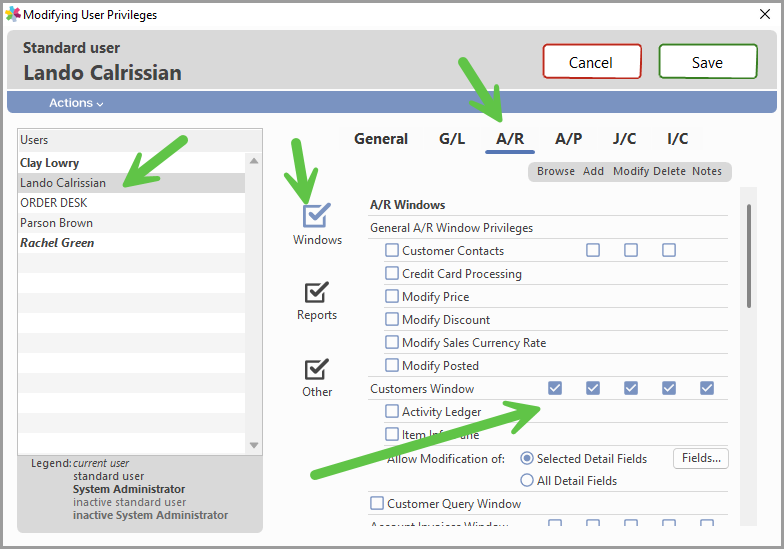784x549 pixels.
Task: Uncheck Customers Window Delete privilege
Action: click(x=669, y=388)
